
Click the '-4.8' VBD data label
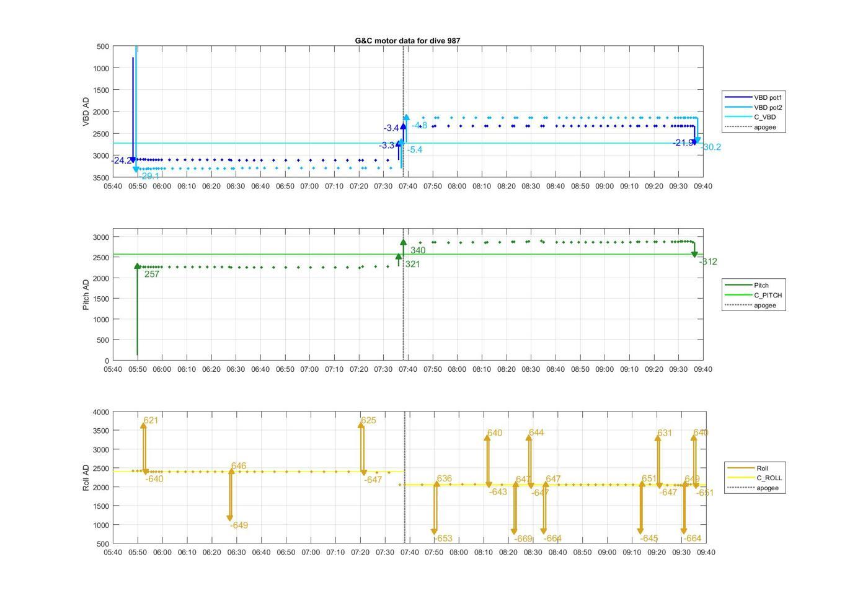tap(420, 126)
